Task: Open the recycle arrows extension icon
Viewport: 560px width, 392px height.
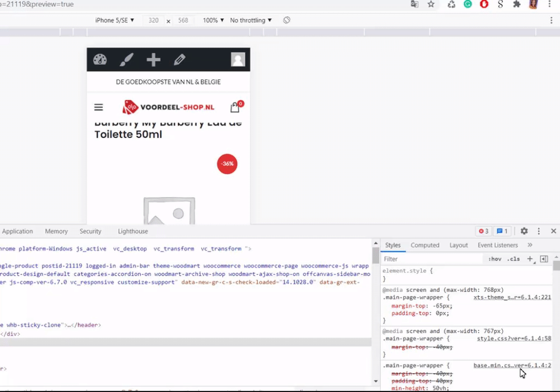Action: click(451, 4)
